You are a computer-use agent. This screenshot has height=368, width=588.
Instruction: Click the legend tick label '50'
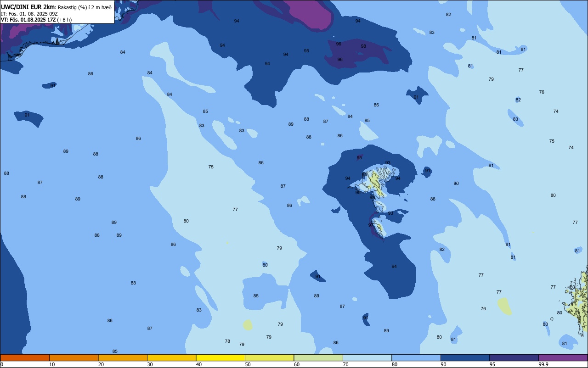tap(248, 364)
